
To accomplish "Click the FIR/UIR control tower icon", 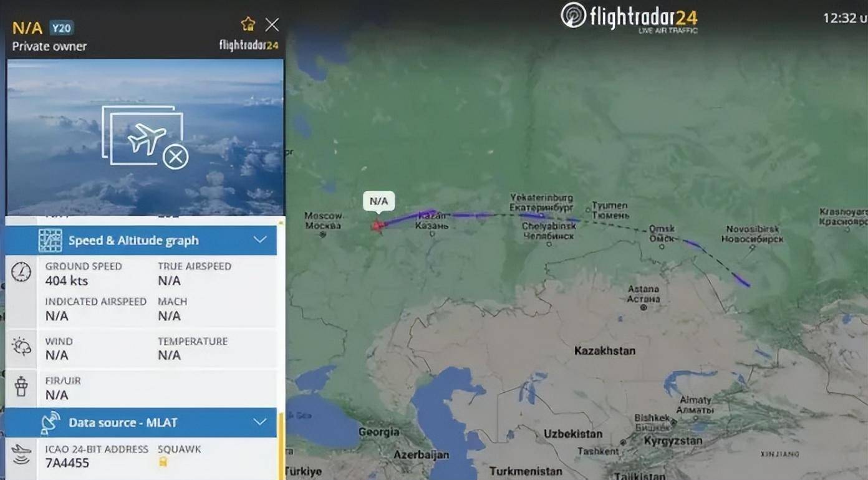I will (21, 386).
